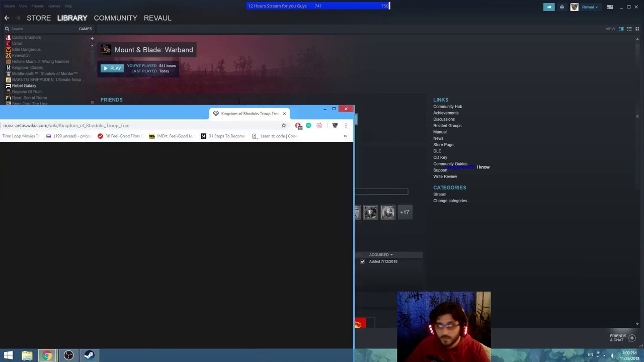Open the pink Chrome extension icon

(319, 125)
